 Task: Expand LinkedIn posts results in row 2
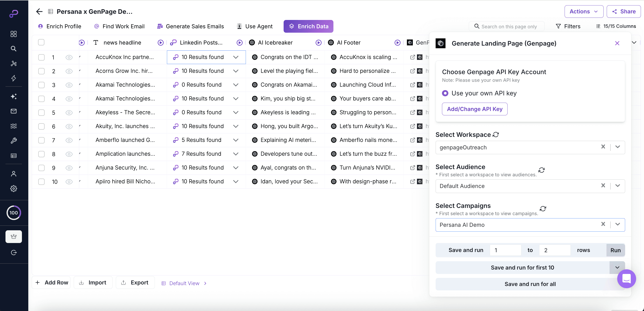click(x=236, y=71)
